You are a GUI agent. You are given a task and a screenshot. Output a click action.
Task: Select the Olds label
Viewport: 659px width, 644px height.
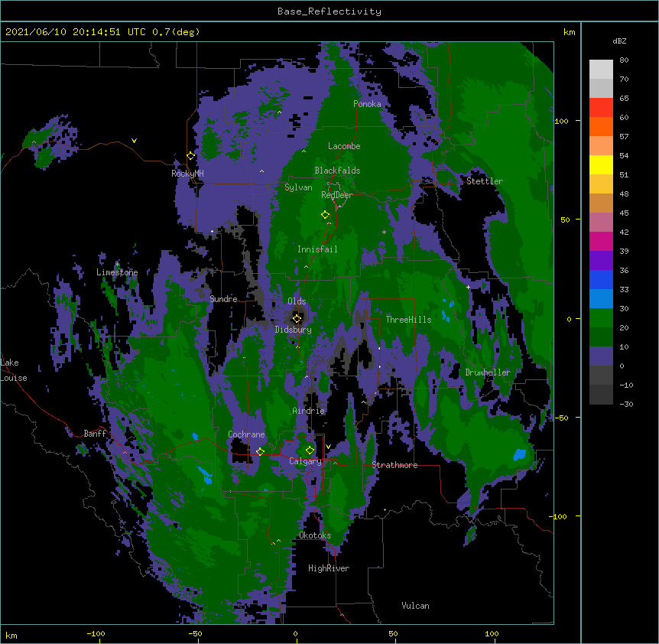(297, 301)
